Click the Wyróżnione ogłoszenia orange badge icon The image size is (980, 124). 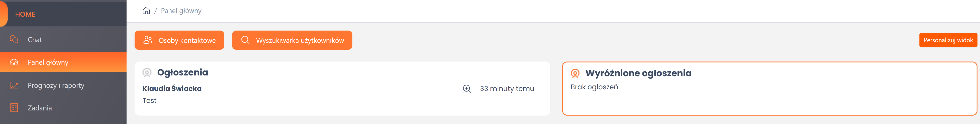point(575,73)
